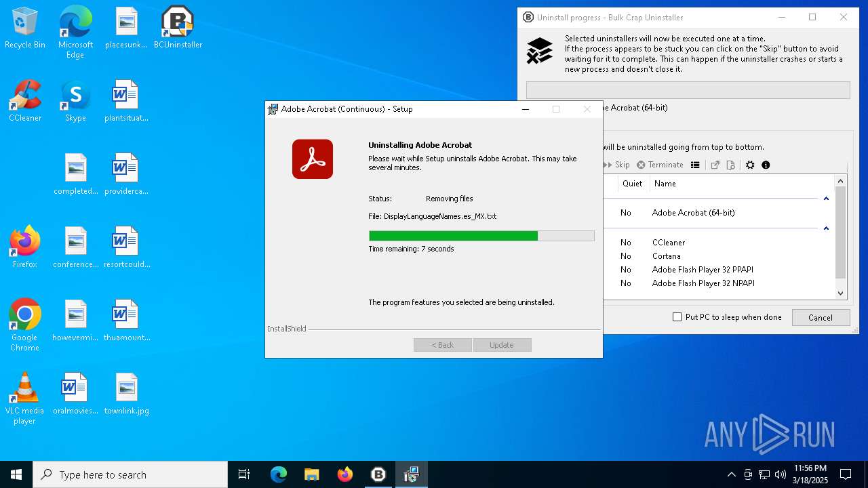Open Recycle Bin desktop icon

coord(25,28)
